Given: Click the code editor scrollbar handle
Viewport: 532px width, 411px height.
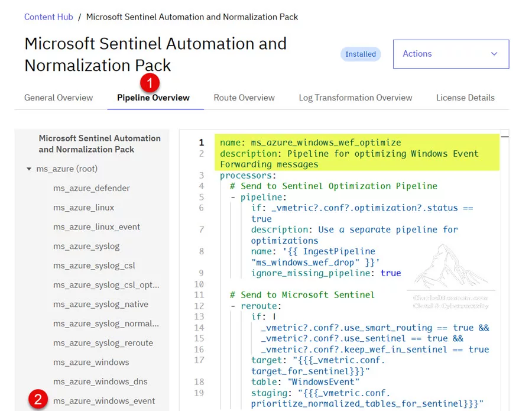Looking at the screenshot, I should tap(505, 137).
